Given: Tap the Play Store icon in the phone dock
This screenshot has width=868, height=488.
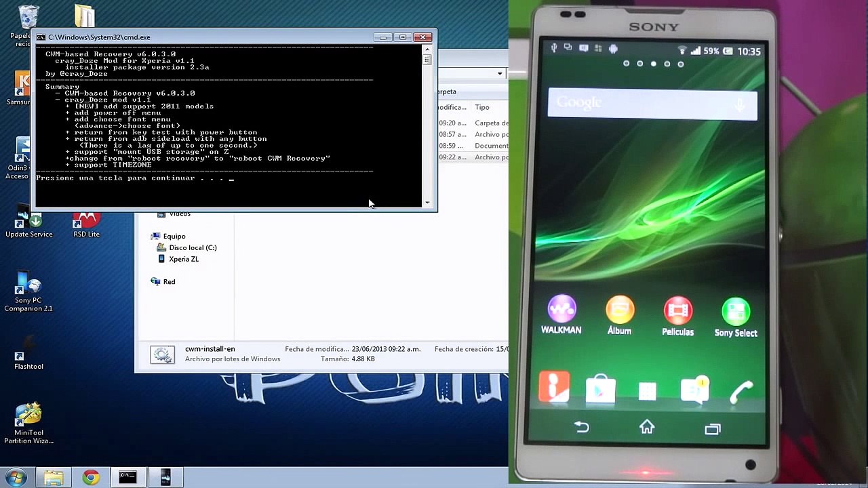Looking at the screenshot, I should point(600,390).
